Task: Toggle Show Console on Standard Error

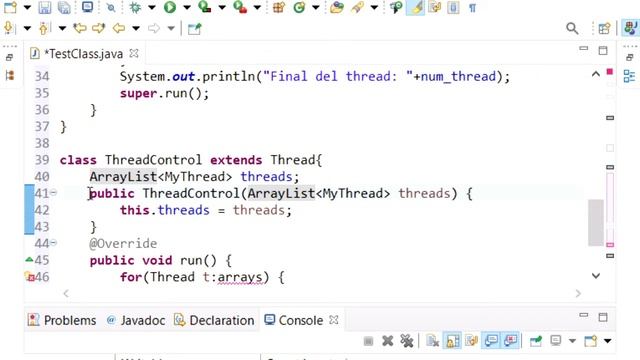Action: click(x=511, y=341)
